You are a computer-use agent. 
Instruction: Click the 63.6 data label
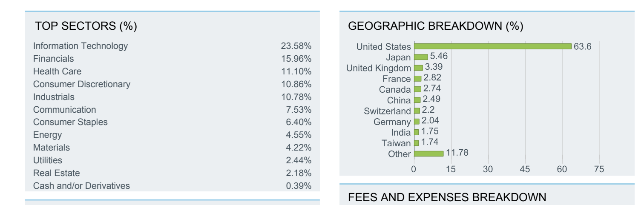[x=582, y=46]
